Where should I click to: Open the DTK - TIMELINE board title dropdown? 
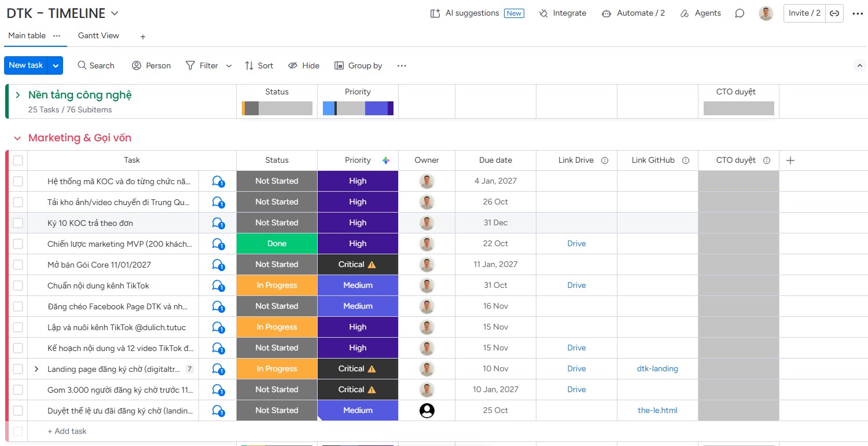(x=115, y=13)
